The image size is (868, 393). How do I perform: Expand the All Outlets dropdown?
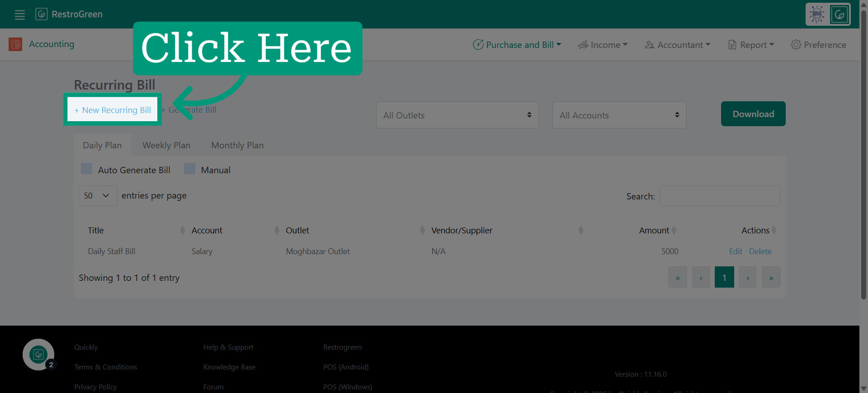point(457,115)
